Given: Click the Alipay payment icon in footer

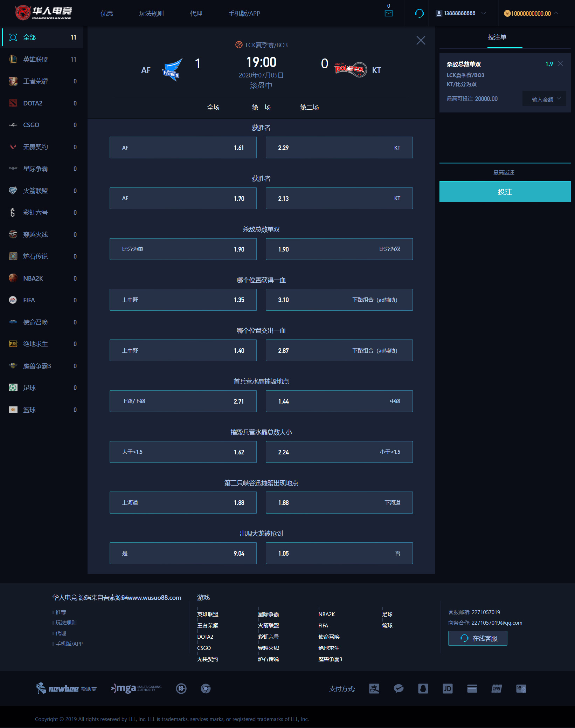Looking at the screenshot, I should point(374,688).
